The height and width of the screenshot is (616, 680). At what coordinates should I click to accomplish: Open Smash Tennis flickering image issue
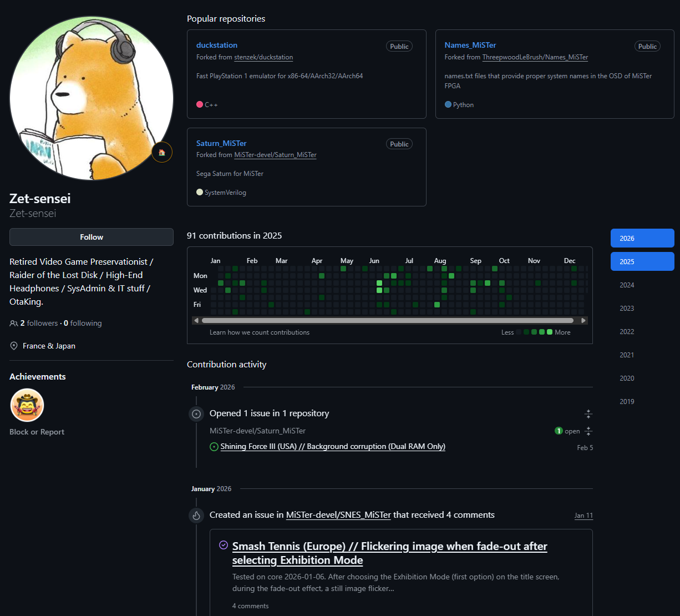click(390, 553)
